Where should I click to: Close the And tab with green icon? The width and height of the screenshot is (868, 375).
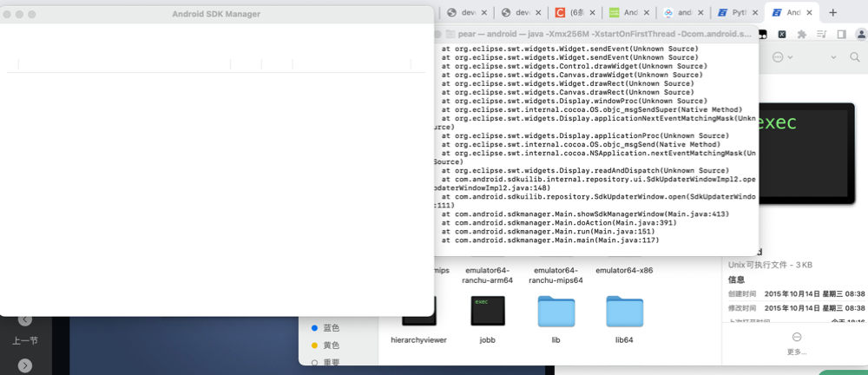click(x=646, y=12)
